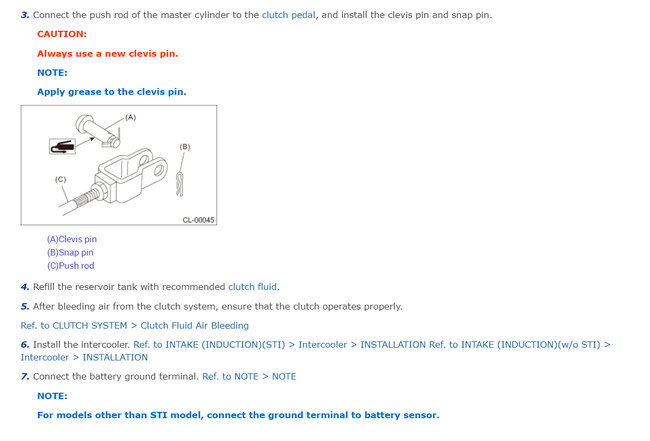The image size is (650, 441).
Task: Open the "clutch pedal" link
Action: click(289, 15)
